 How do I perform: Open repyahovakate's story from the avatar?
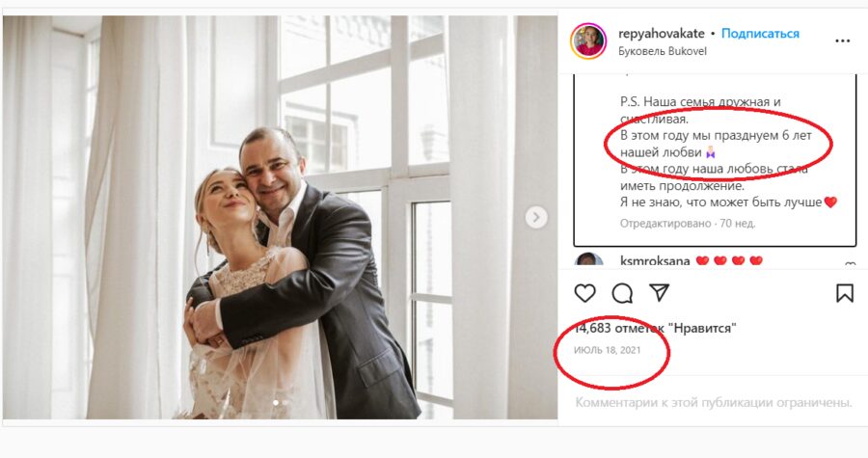[x=588, y=40]
